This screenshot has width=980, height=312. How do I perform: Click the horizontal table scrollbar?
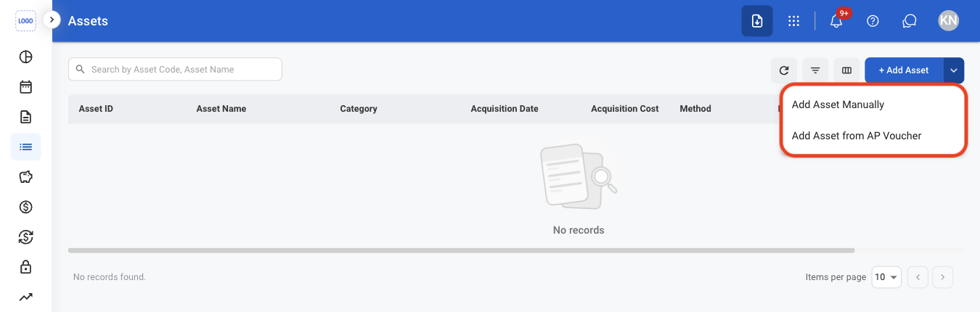(x=461, y=250)
